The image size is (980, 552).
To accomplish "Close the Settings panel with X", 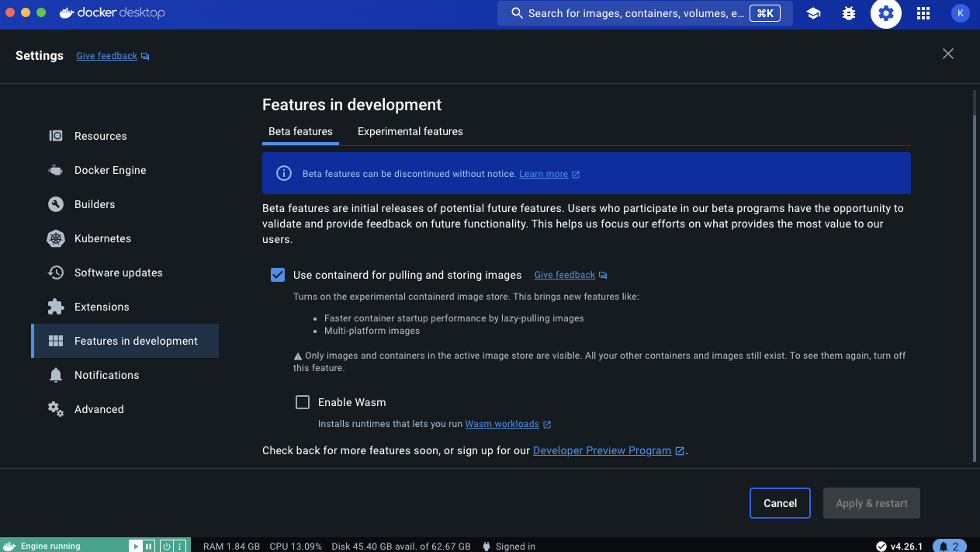I will tap(948, 54).
